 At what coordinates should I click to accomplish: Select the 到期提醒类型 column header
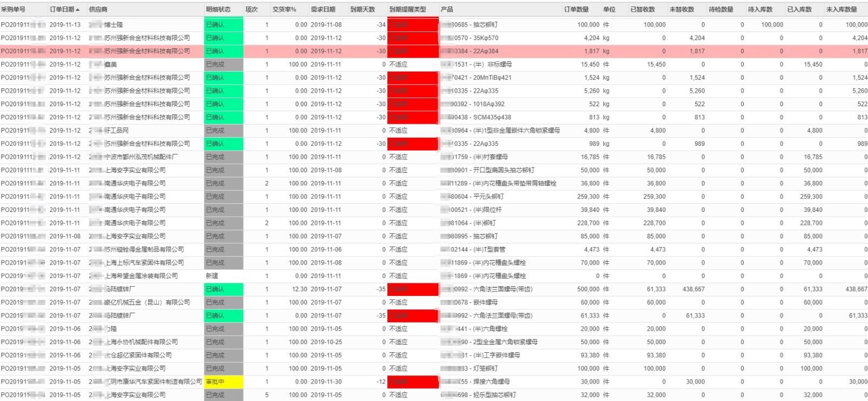pyautogui.click(x=407, y=9)
